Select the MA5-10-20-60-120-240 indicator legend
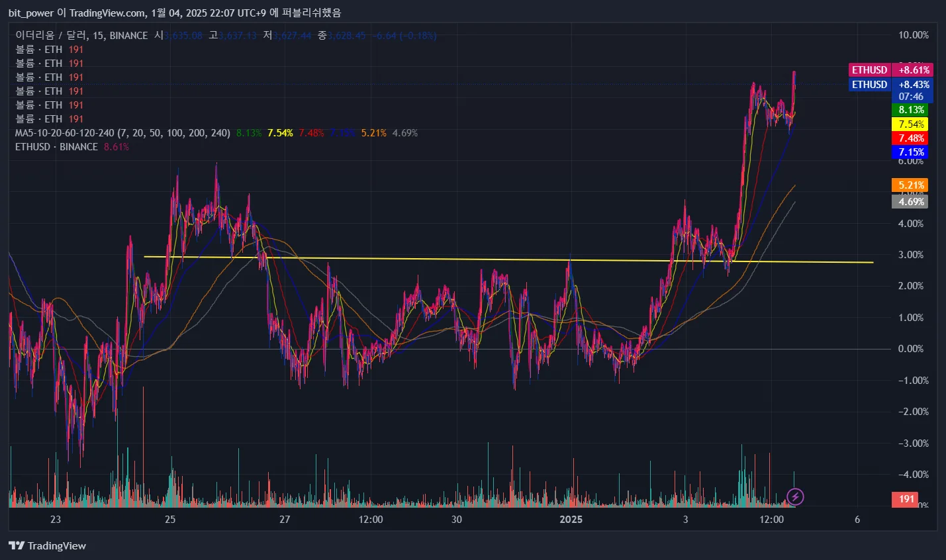 tap(122, 133)
